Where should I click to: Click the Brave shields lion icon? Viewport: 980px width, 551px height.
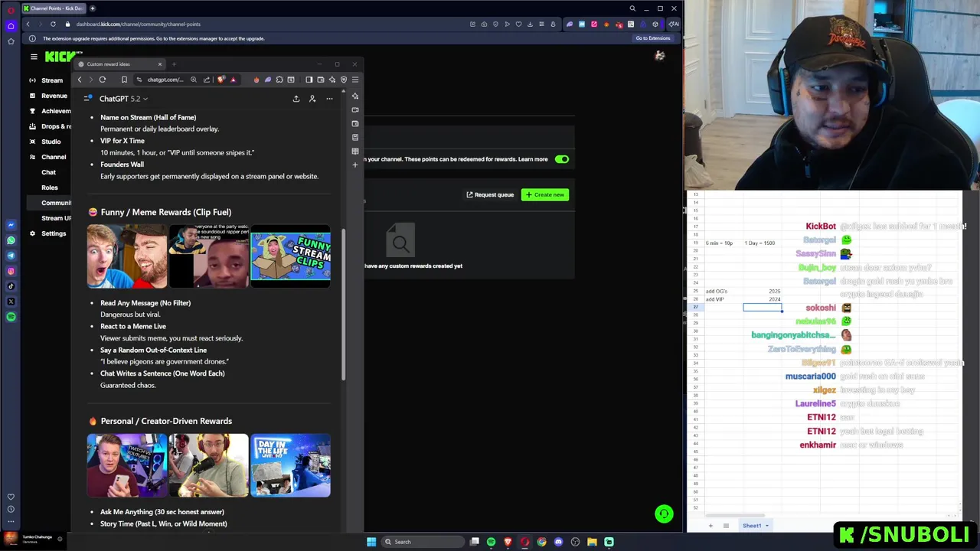coord(222,80)
